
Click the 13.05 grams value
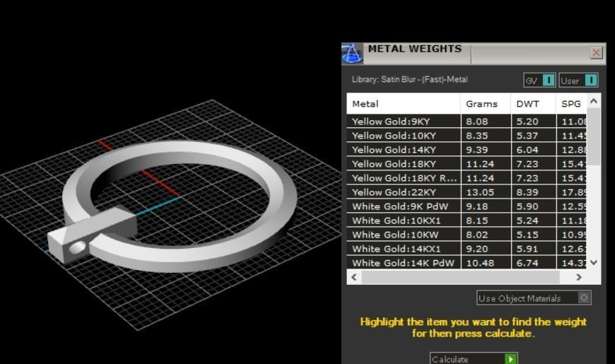pos(480,192)
